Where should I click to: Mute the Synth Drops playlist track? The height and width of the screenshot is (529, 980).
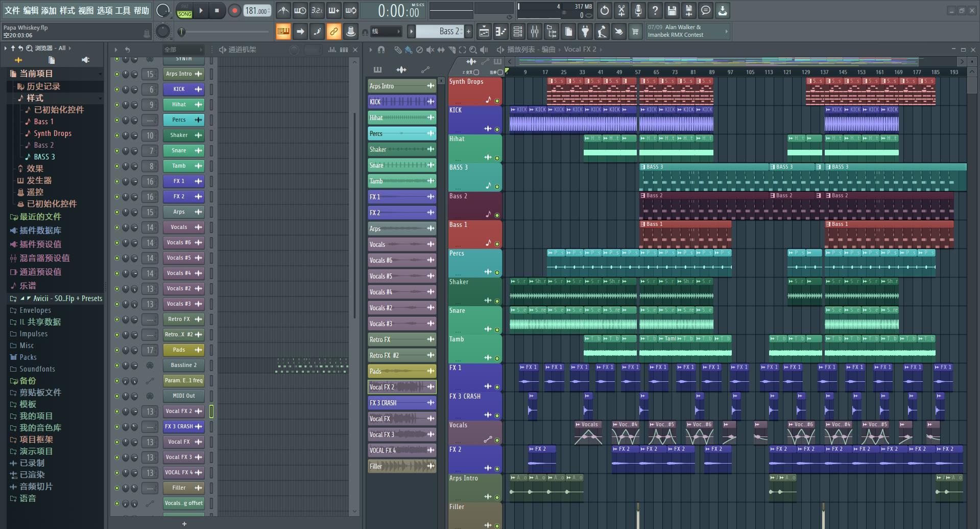click(497, 101)
